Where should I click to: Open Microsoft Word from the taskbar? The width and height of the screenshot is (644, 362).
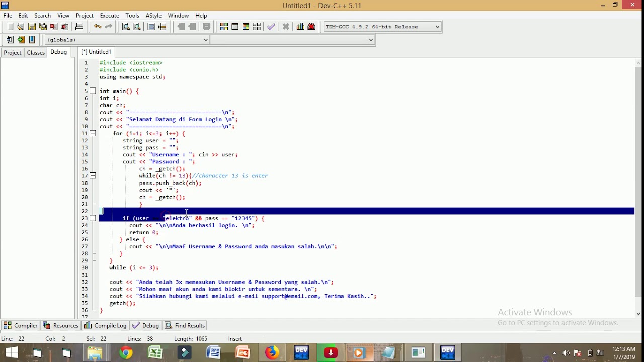(214, 353)
